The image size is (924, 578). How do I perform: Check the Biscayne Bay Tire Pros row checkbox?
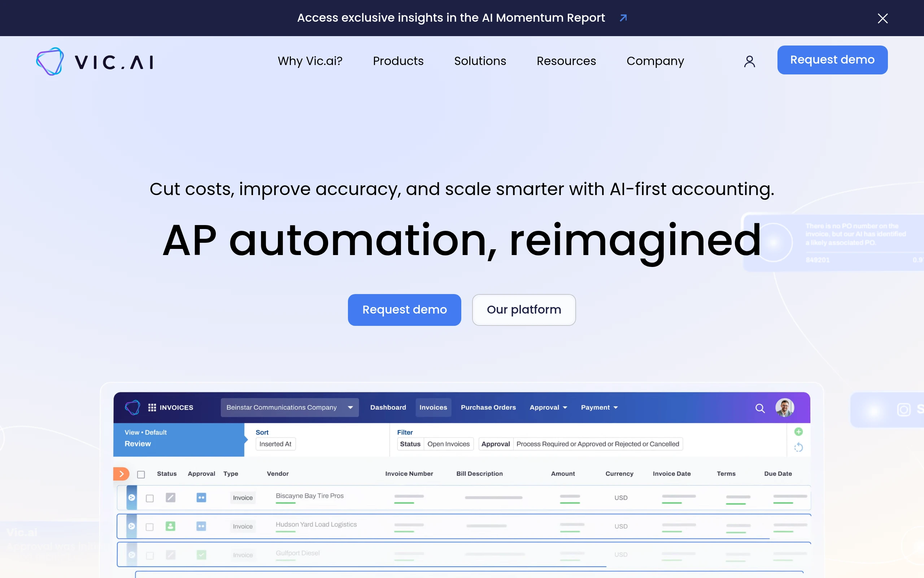click(x=150, y=498)
